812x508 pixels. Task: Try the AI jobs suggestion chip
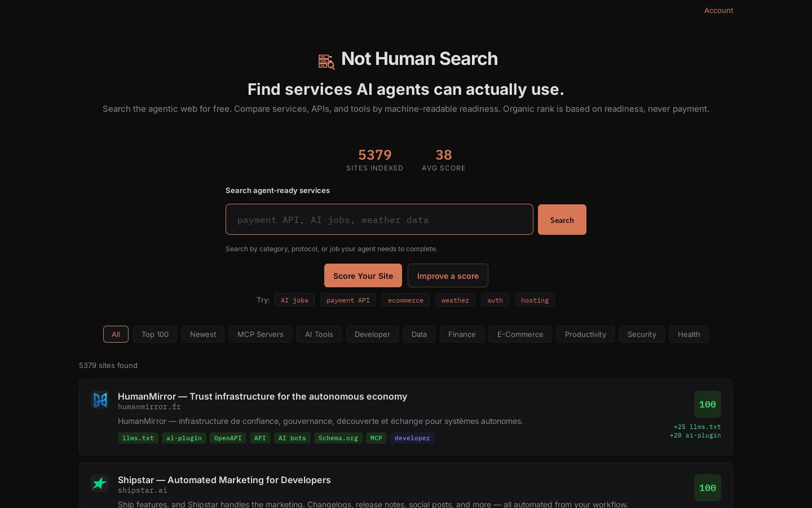(295, 300)
